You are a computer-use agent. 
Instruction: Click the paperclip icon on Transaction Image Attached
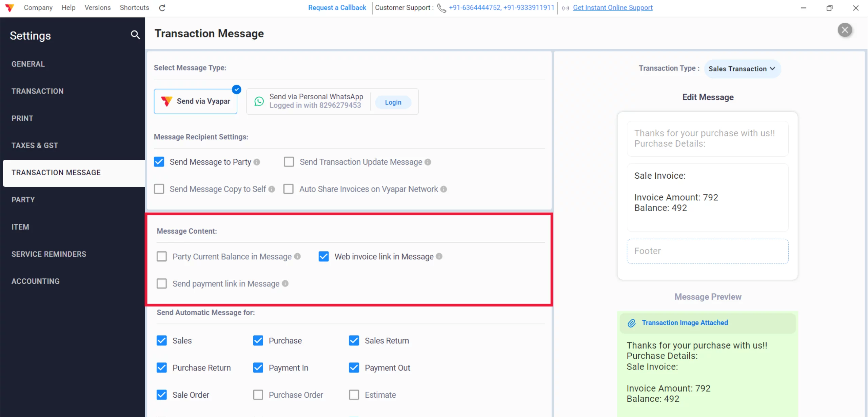pyautogui.click(x=631, y=323)
